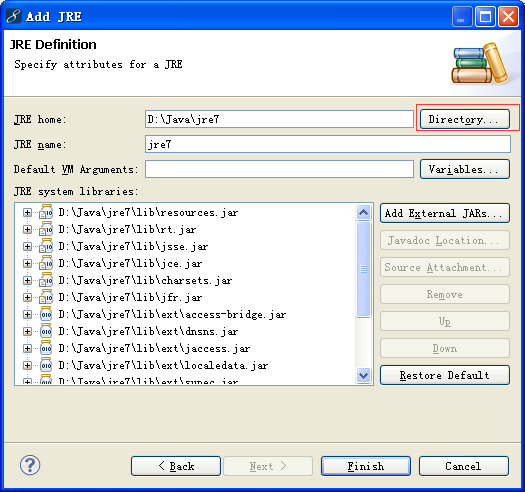This screenshot has width=525, height=492.
Task: Click jar icon of jsse.jar entry
Action: pos(46,247)
